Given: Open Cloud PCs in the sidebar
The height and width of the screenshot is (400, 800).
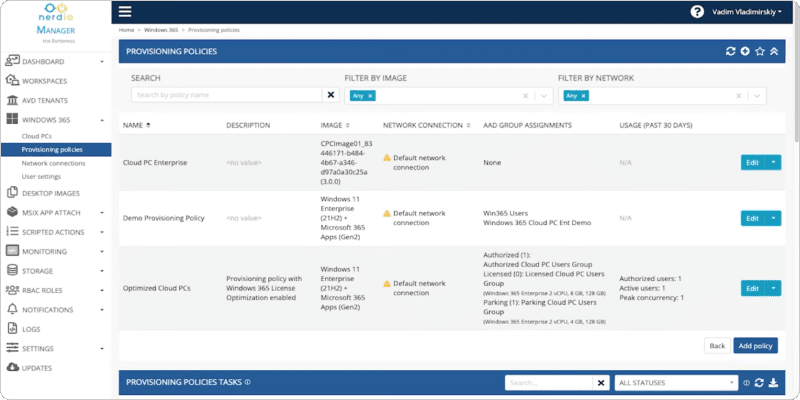Looking at the screenshot, I should [x=38, y=134].
